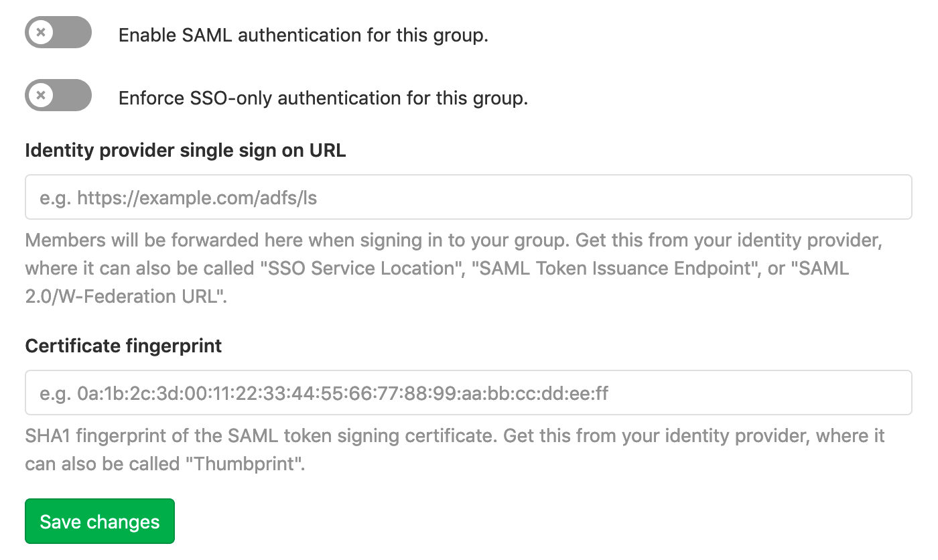Switch on the lower authentication toggle

(x=58, y=95)
